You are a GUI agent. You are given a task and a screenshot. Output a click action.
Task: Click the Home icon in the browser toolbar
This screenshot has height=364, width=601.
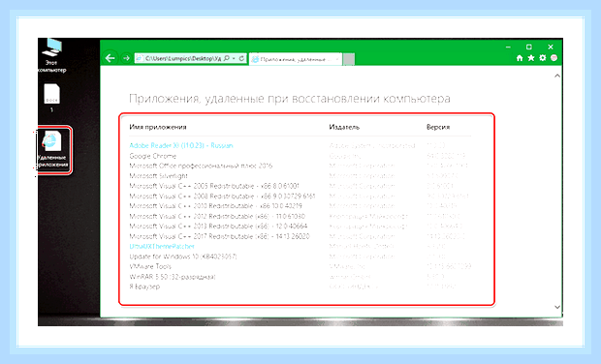click(x=520, y=58)
